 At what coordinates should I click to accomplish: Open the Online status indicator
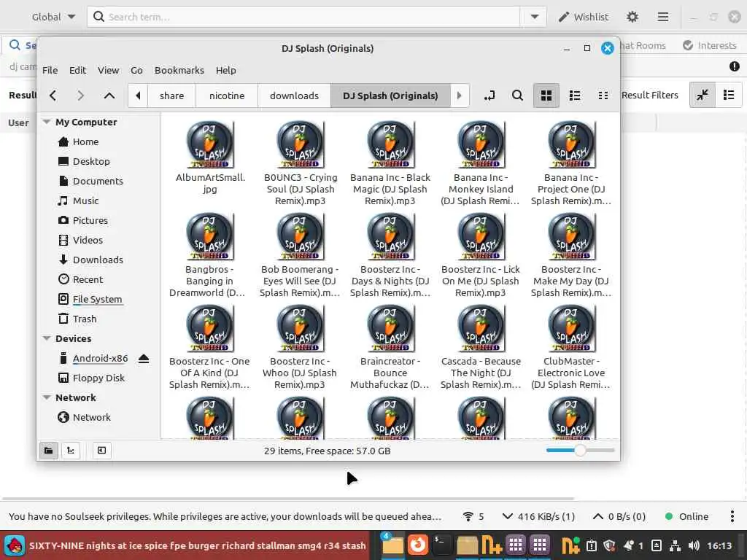point(686,517)
